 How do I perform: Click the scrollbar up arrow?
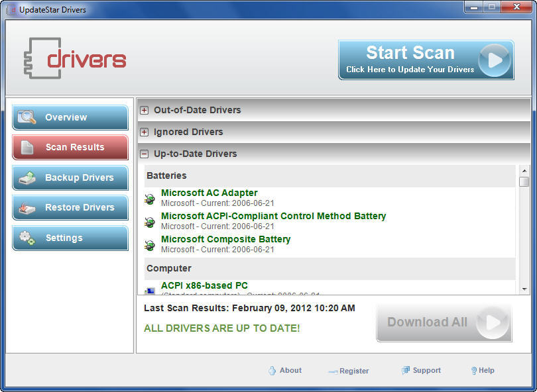524,170
